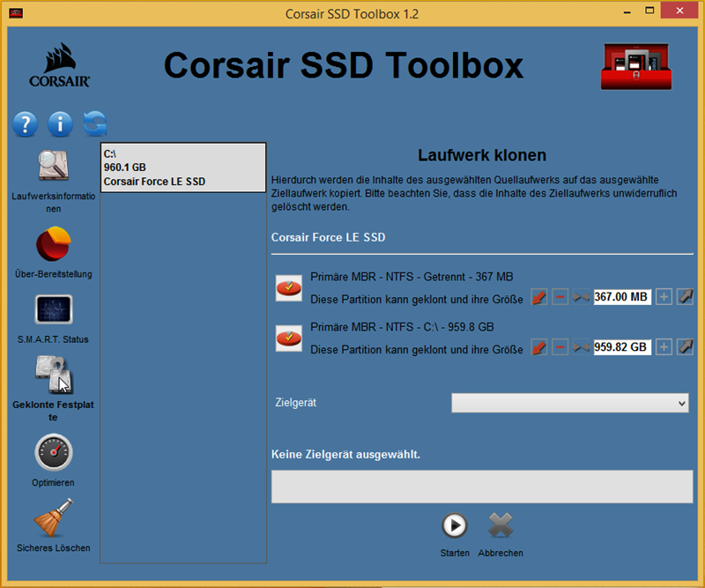The width and height of the screenshot is (705, 588).
Task: Open the info about icon
Action: 60,124
